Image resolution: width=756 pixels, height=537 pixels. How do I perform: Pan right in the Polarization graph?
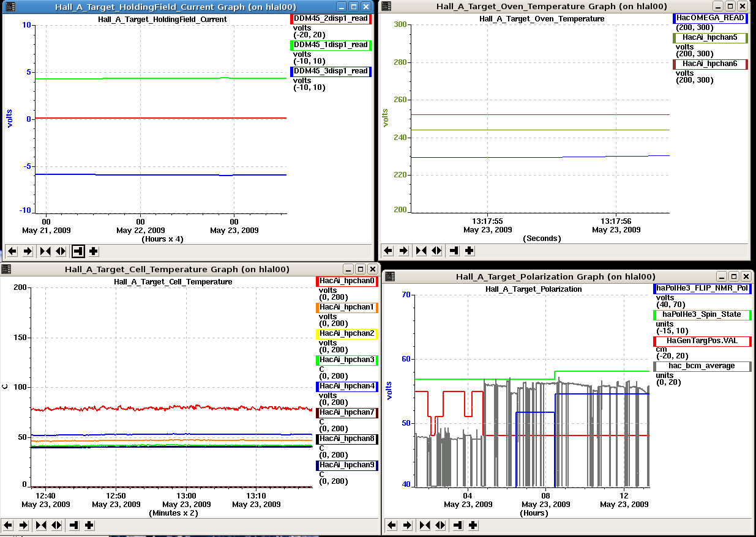pos(407,525)
